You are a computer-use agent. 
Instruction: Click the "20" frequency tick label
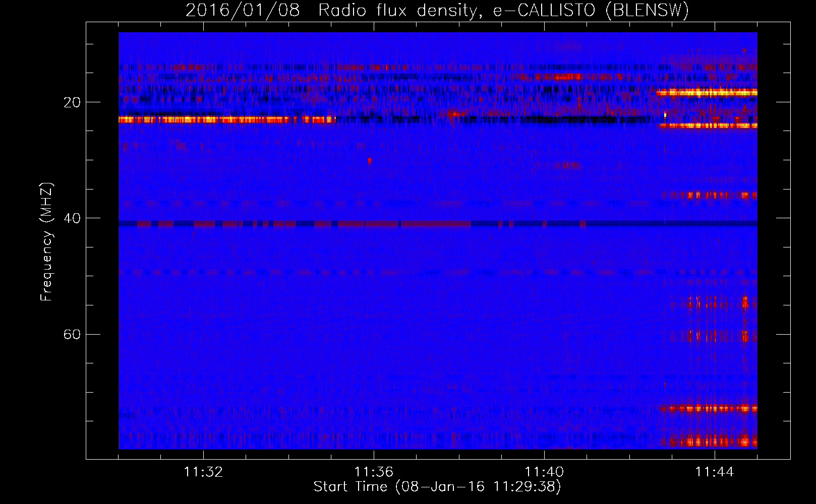pos(72,102)
